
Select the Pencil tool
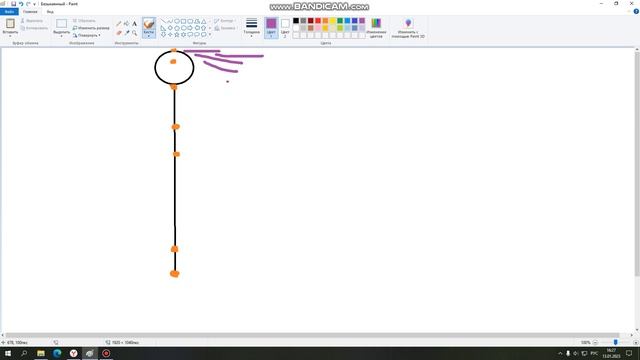(118, 24)
